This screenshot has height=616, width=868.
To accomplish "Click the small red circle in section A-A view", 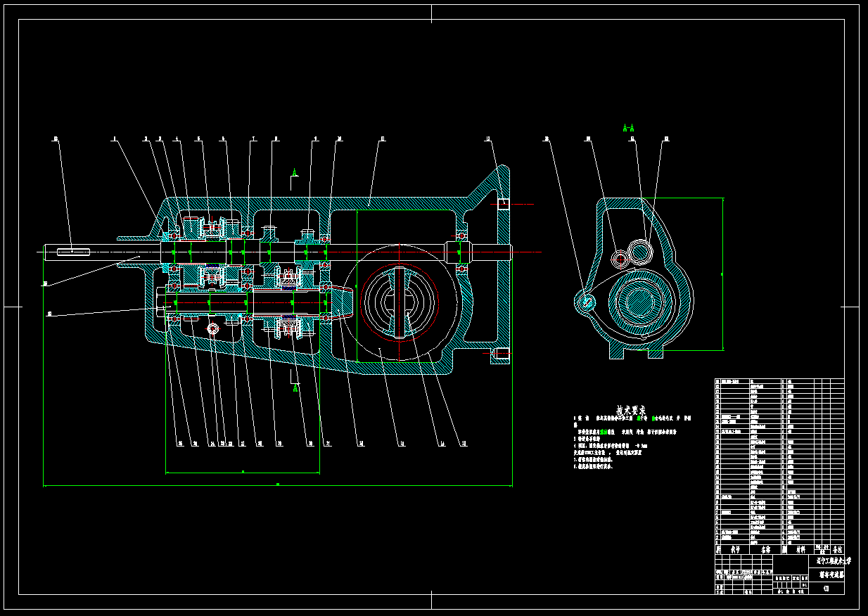I will click(x=620, y=259).
